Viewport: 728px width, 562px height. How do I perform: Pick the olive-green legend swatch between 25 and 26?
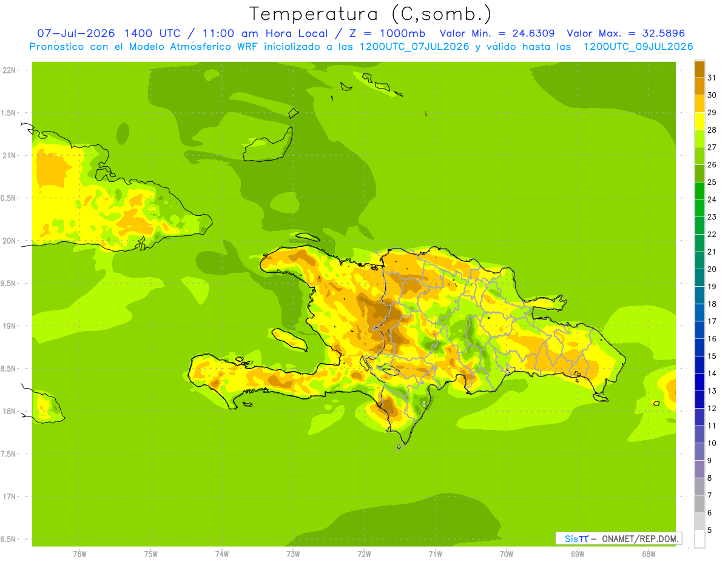click(699, 173)
